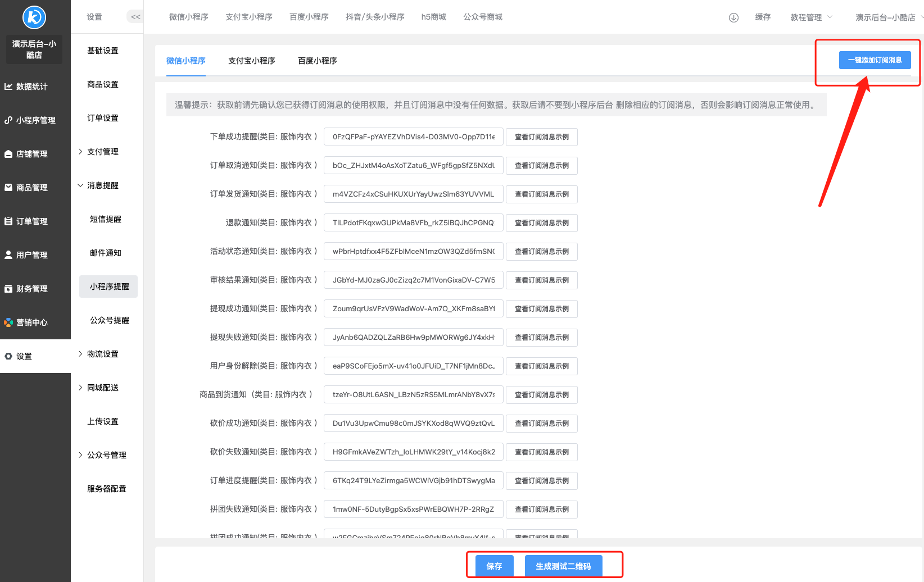This screenshot has width=924, height=582.
Task: View subscription example for 砍价成功通知
Action: 542,424
